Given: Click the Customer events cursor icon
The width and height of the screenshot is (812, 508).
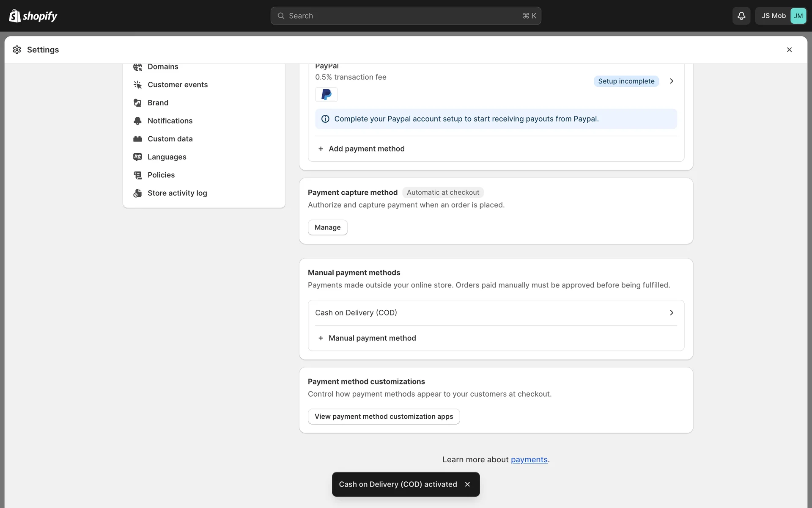Looking at the screenshot, I should point(137,85).
